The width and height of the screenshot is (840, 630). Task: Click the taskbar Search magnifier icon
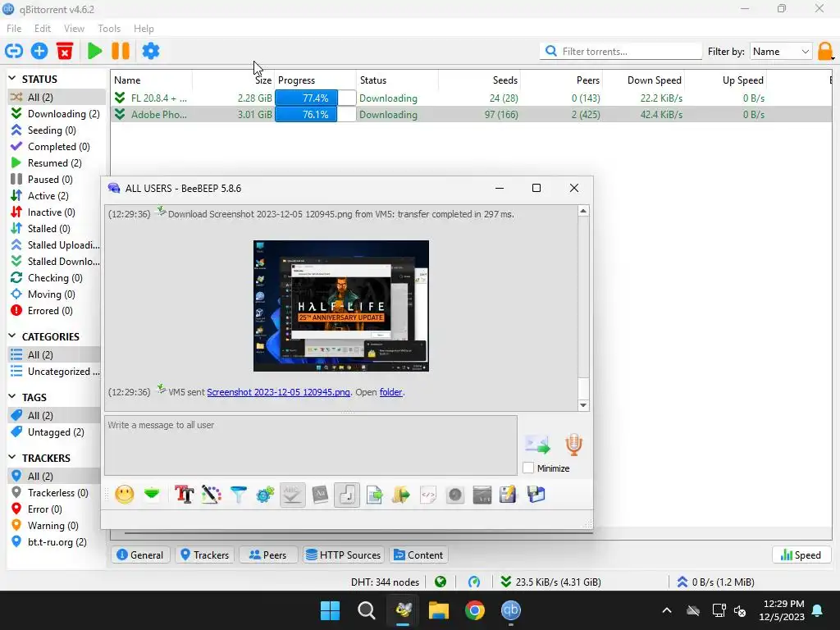coord(367,610)
